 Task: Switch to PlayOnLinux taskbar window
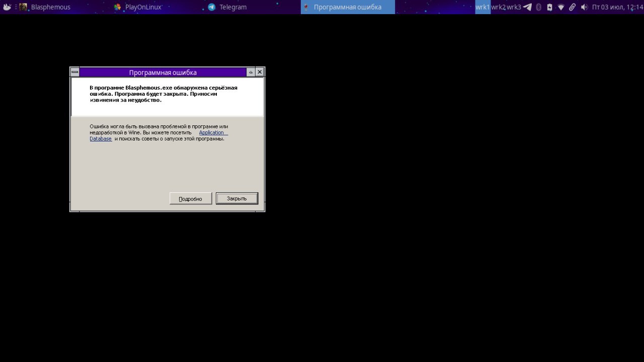(x=156, y=7)
